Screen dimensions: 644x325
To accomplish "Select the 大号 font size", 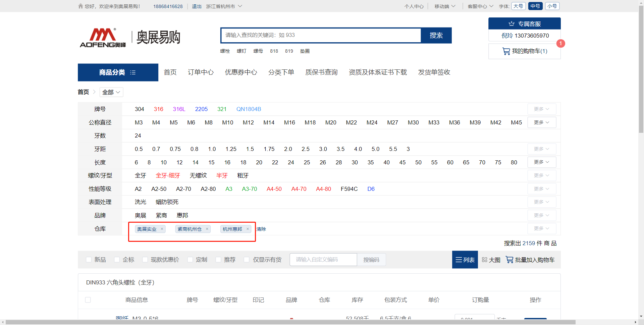I will [518, 6].
